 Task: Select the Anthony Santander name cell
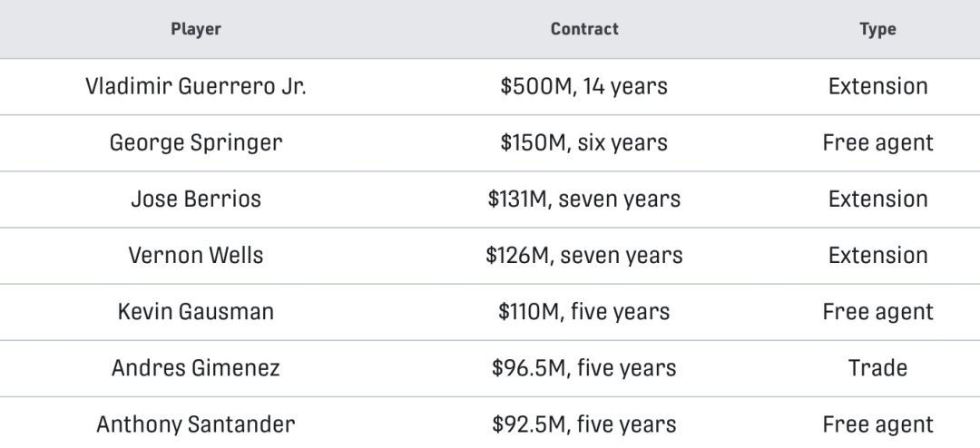click(x=196, y=425)
